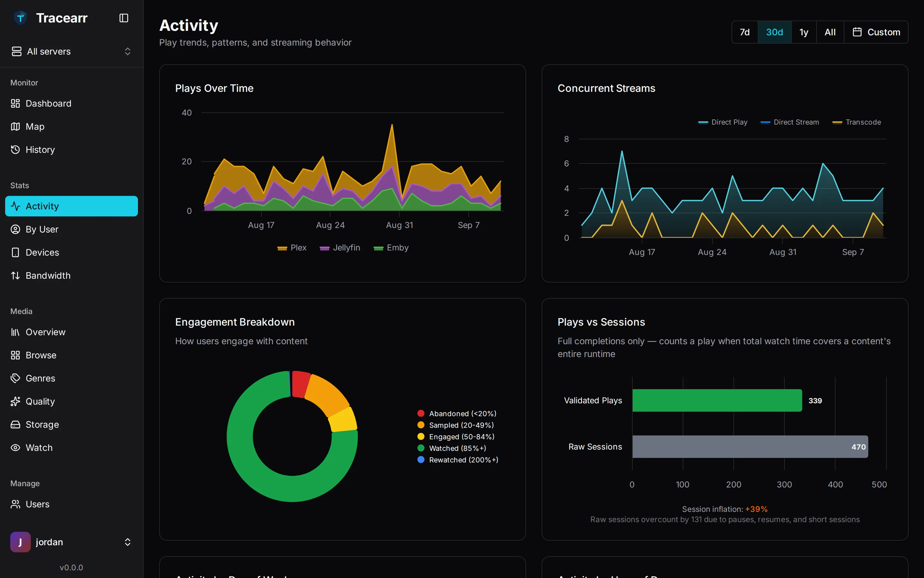Click the jordan avatar badge

tap(20, 542)
